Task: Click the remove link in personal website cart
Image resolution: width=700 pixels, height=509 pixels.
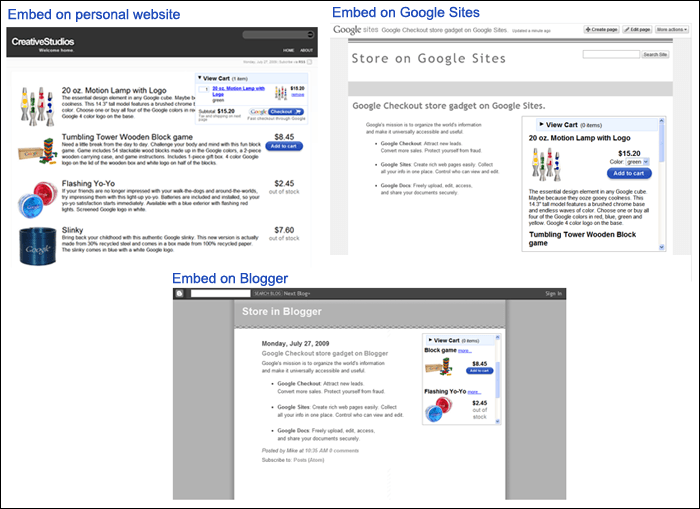Action: pyautogui.click(x=298, y=95)
